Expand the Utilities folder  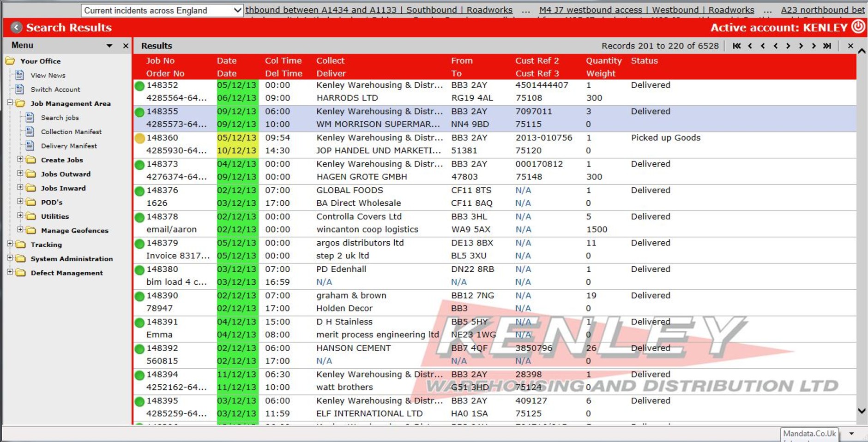pos(20,215)
